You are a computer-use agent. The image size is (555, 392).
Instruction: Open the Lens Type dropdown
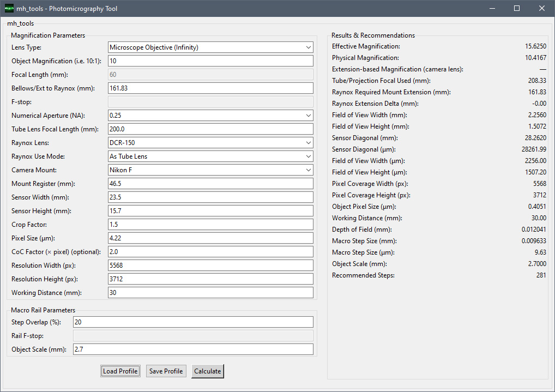pos(210,47)
